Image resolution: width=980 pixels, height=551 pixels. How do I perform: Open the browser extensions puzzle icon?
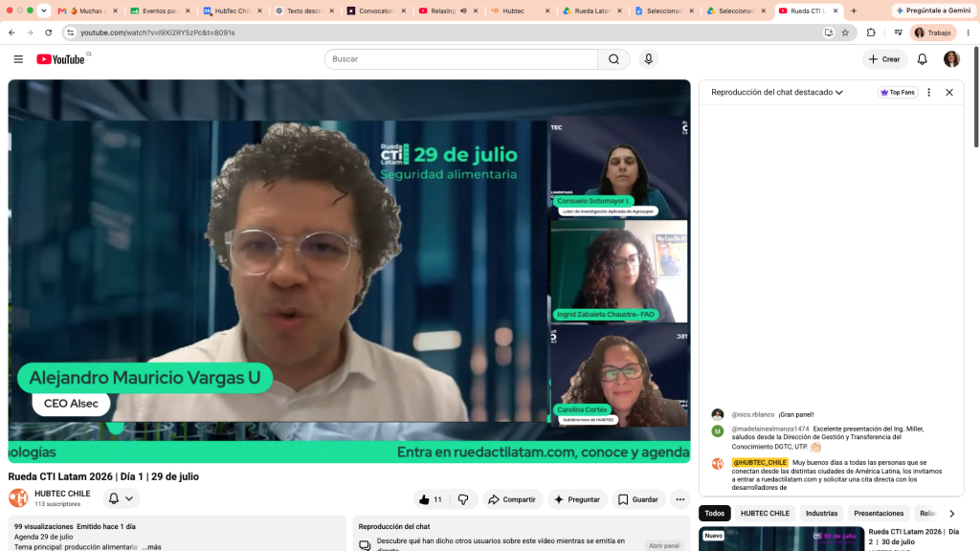tap(871, 33)
